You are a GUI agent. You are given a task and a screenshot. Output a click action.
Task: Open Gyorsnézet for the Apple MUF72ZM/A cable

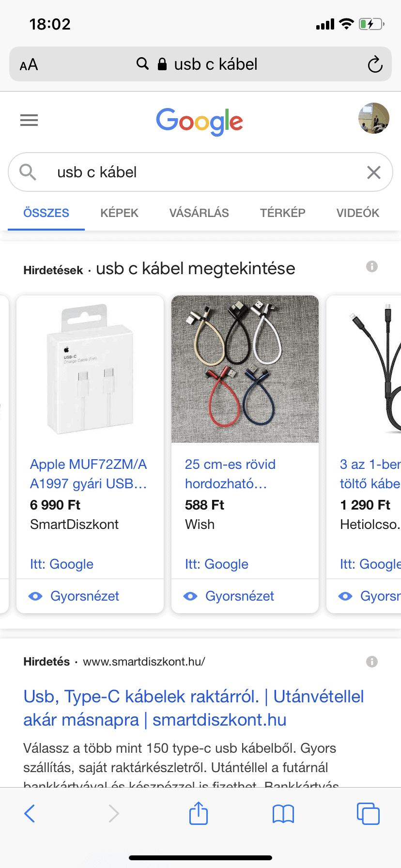[84, 596]
